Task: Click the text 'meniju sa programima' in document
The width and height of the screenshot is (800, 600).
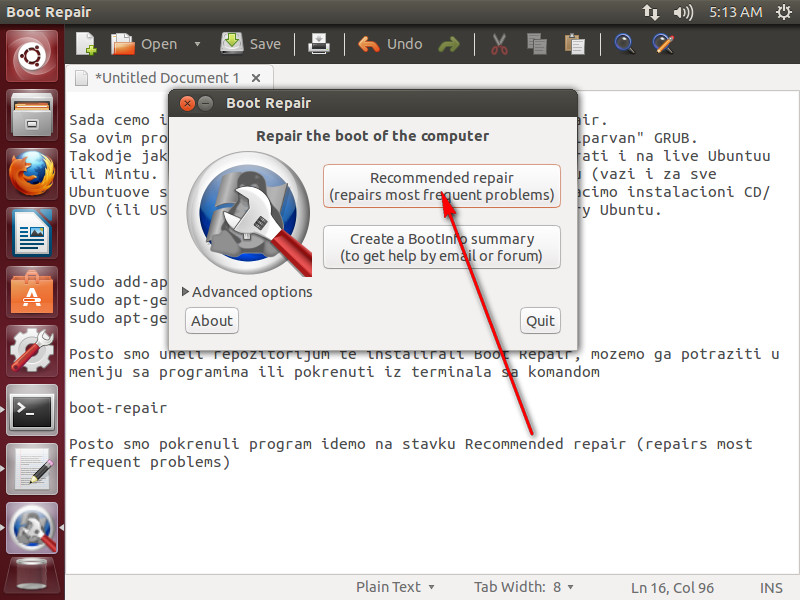Action: tap(159, 372)
